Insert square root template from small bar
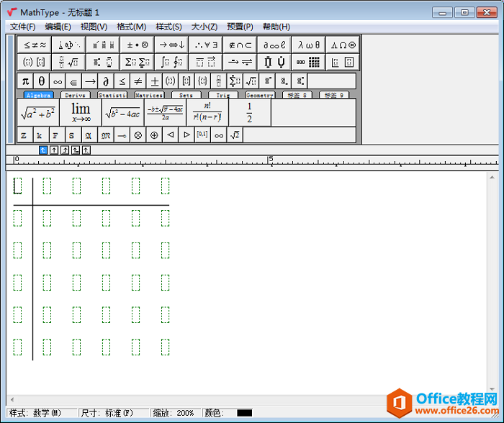Image resolution: width=504 pixels, height=423 pixels. coord(251,81)
